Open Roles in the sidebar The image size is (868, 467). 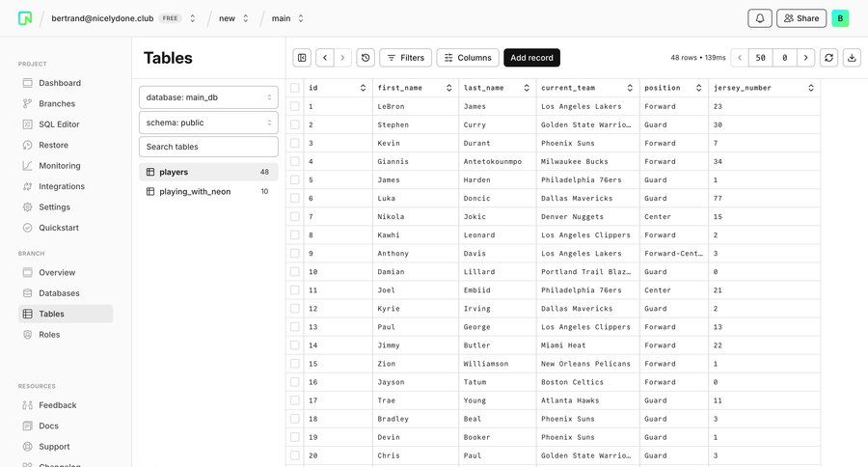(x=66, y=335)
